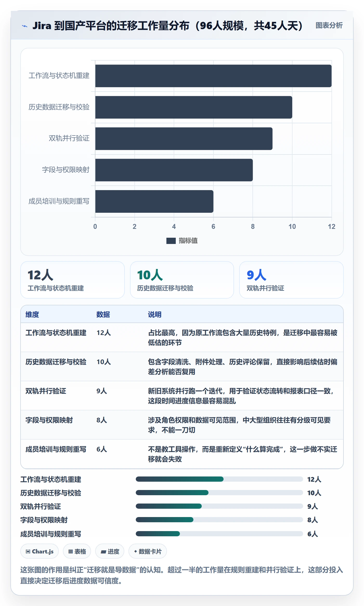Select the 工作流与状态机重建 table row name
The height and width of the screenshot is (606, 364).
point(56,333)
